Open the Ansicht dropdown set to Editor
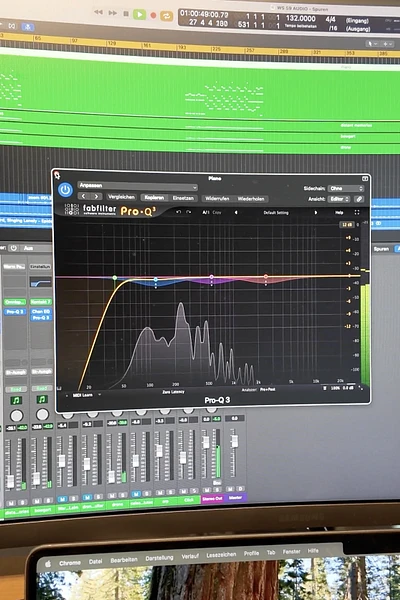 tap(340, 199)
